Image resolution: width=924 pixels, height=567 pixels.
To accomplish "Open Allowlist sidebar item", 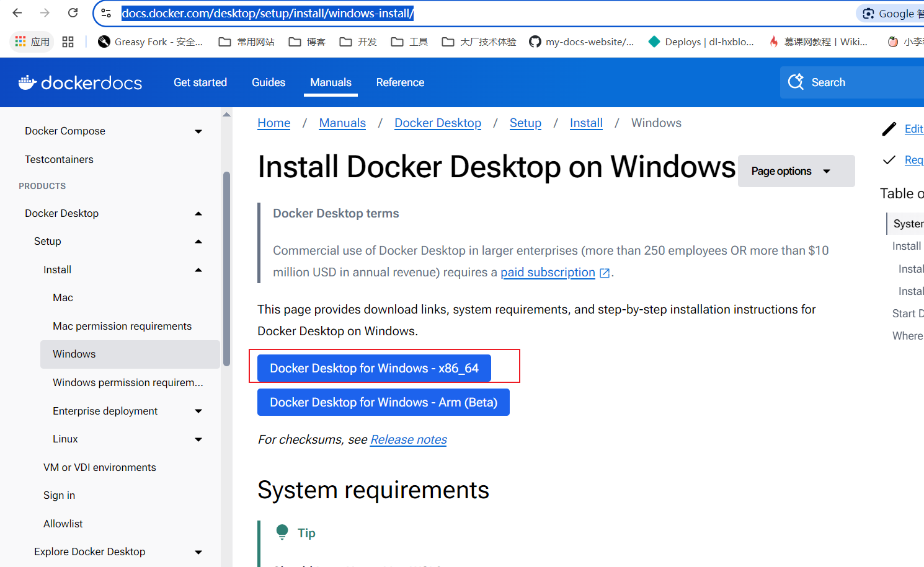I will pos(63,524).
